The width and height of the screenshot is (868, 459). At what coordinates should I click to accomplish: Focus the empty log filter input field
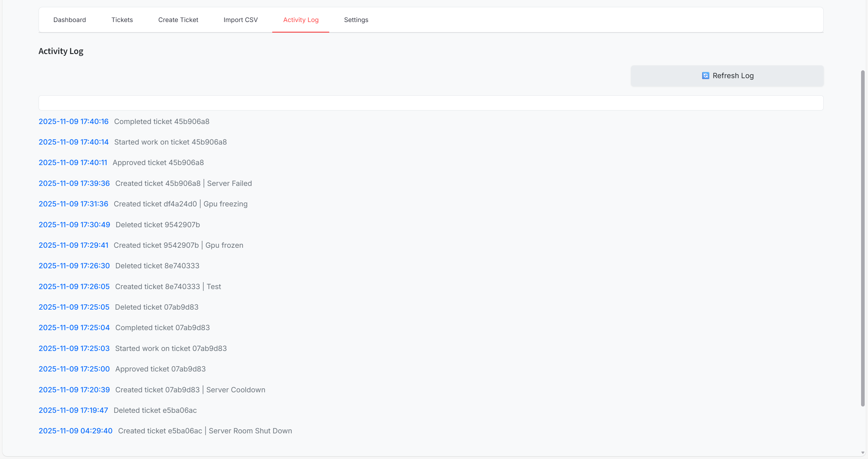[431, 103]
